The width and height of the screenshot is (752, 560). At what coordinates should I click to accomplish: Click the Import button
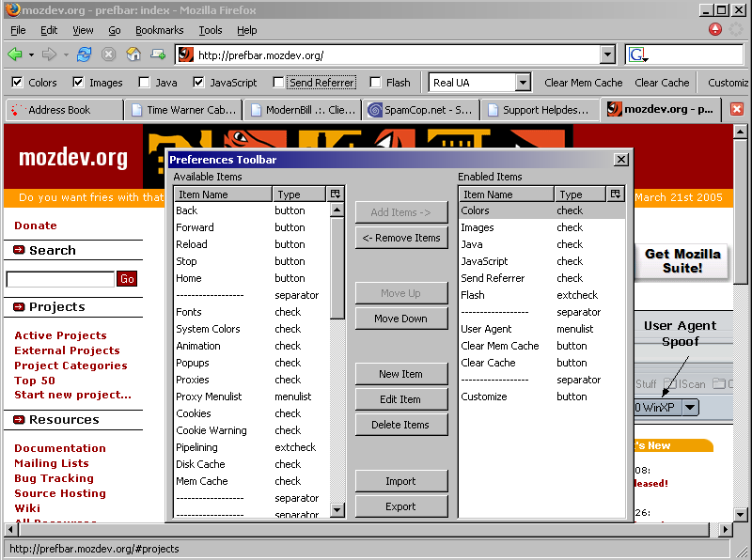click(401, 481)
